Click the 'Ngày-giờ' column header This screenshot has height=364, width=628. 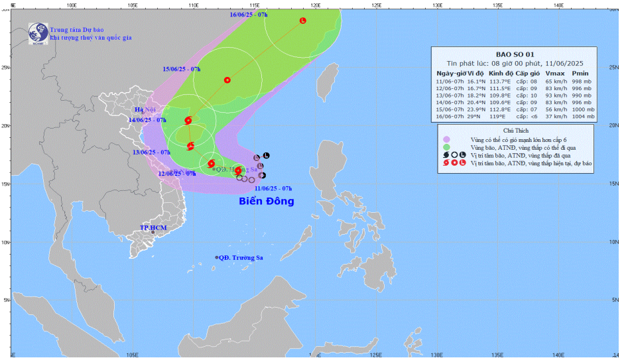(451, 74)
